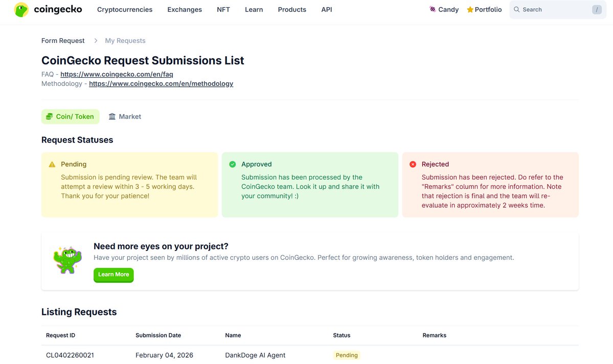Image resolution: width=613 pixels, height=364 pixels.
Task: Click the Pending warning triangle icon
Action: (x=52, y=164)
